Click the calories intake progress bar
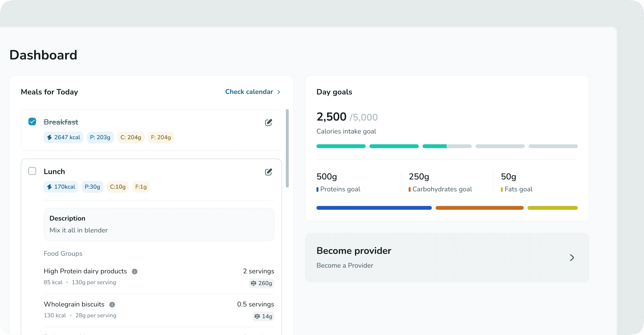This screenshot has height=335, width=644. point(447,146)
